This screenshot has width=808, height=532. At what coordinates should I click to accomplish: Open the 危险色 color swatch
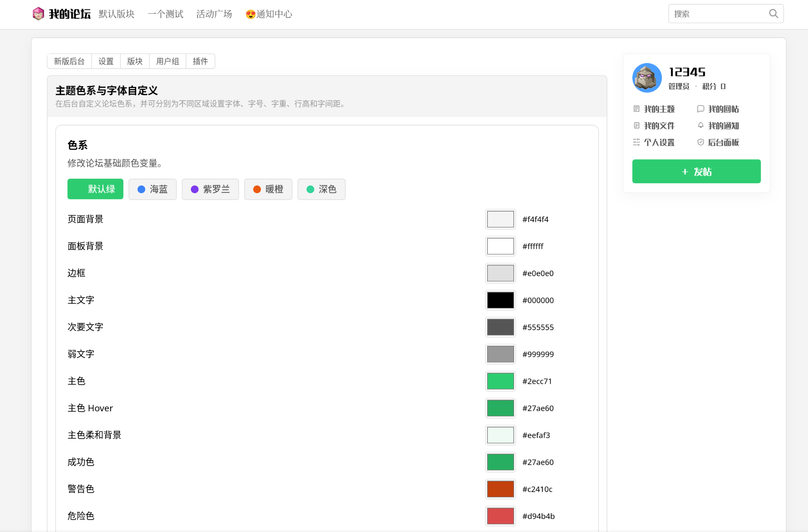click(x=500, y=516)
